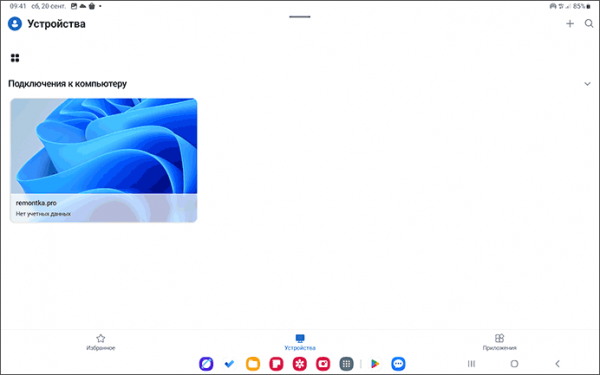This screenshot has width=600, height=375.
Task: Open the account profile avatar
Action: [x=15, y=24]
